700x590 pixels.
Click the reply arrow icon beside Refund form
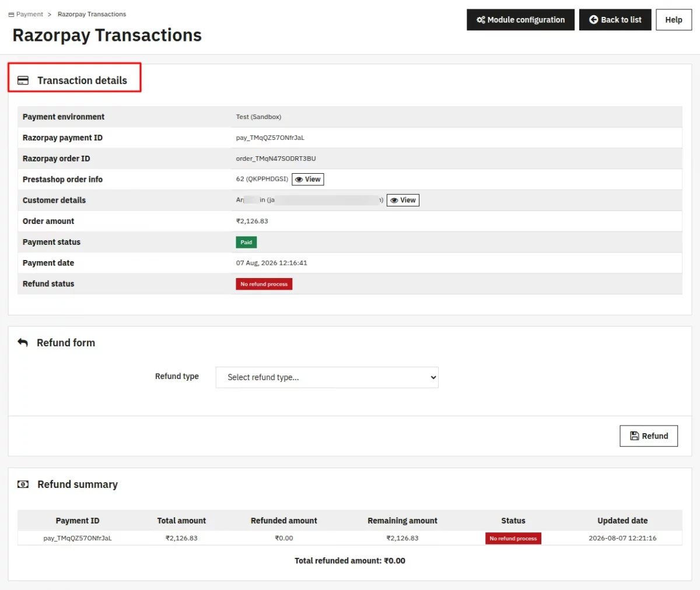[x=23, y=342]
